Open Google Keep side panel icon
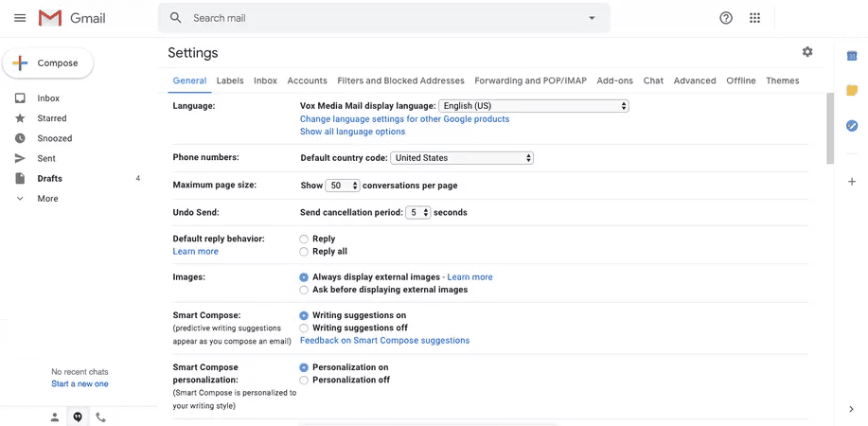 point(852,91)
